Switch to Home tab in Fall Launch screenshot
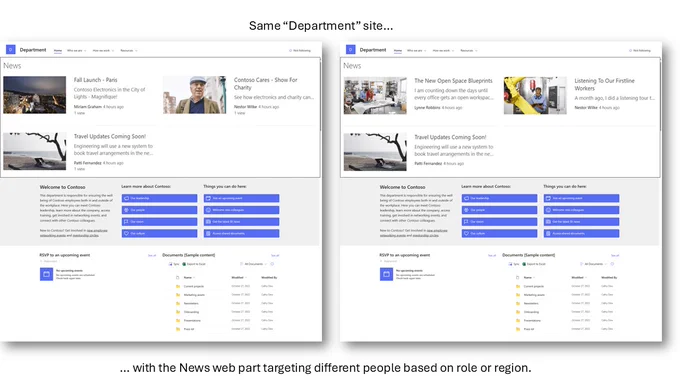Image resolution: width=680 pixels, height=383 pixels. (58, 50)
